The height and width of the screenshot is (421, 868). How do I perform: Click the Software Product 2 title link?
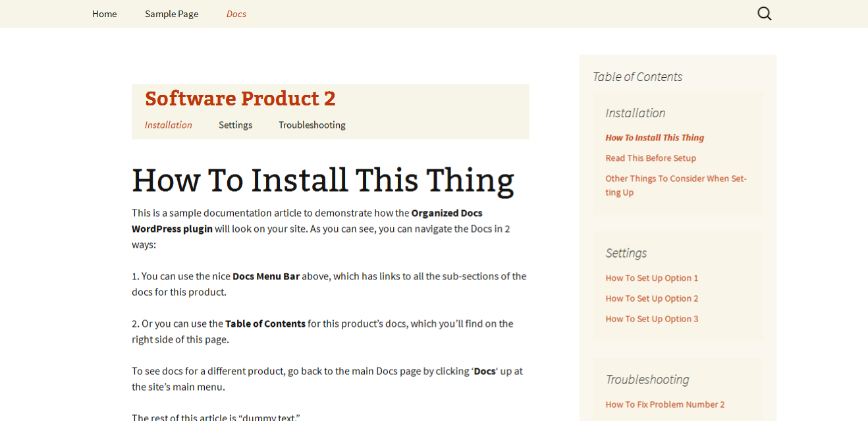pyautogui.click(x=240, y=98)
